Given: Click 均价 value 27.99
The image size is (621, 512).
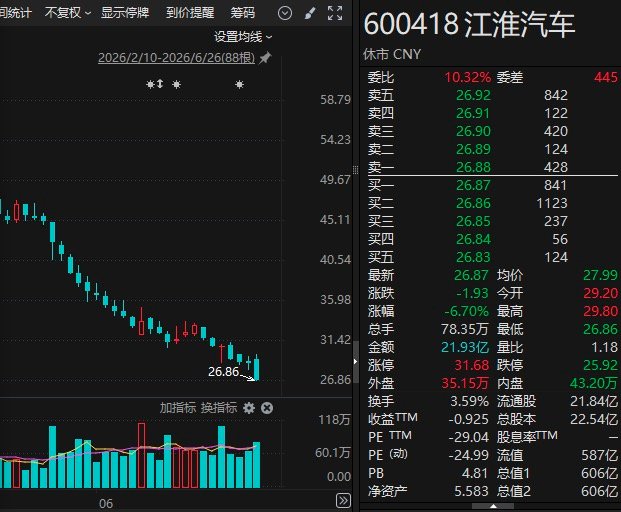Looking at the screenshot, I should click(x=600, y=275).
